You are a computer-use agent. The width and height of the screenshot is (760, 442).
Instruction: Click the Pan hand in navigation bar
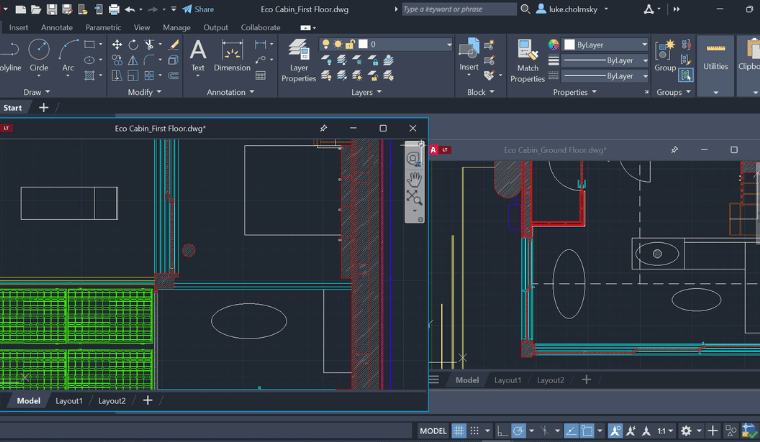[x=414, y=179]
